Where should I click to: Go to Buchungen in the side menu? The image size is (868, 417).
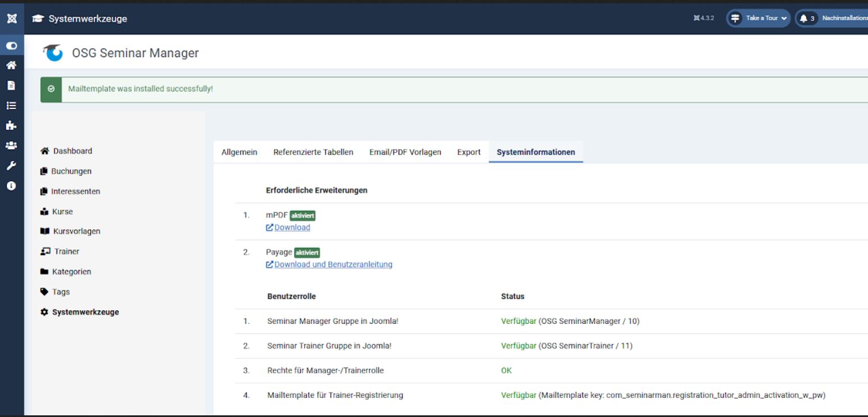point(72,171)
